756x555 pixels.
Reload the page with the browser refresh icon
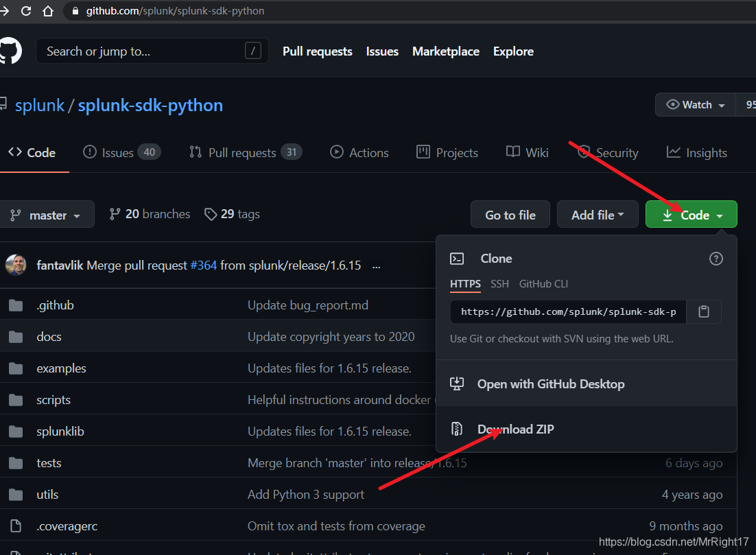point(26,10)
